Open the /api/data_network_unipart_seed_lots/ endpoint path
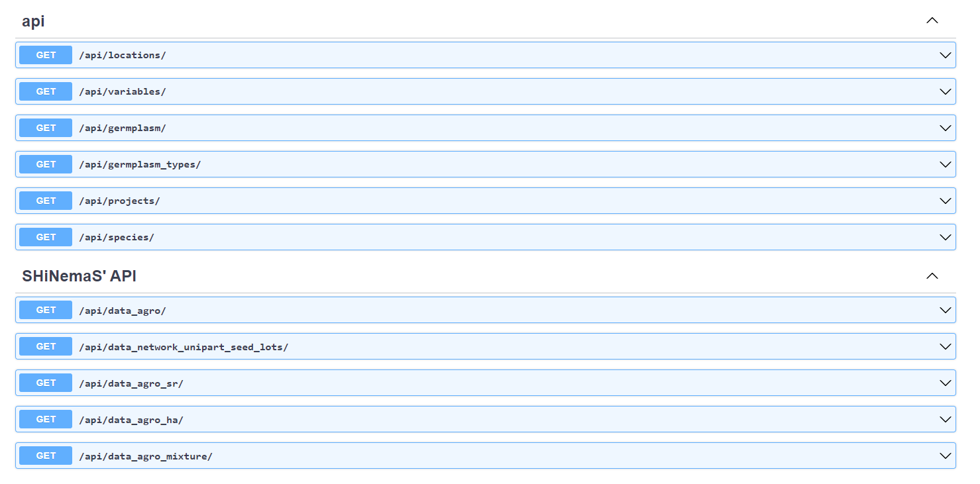Viewport: 980px width, 484px height. 184,346
